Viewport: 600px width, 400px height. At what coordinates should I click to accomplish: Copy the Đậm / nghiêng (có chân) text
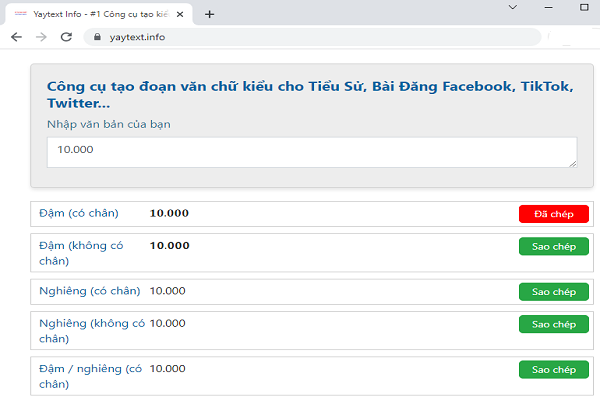554,369
